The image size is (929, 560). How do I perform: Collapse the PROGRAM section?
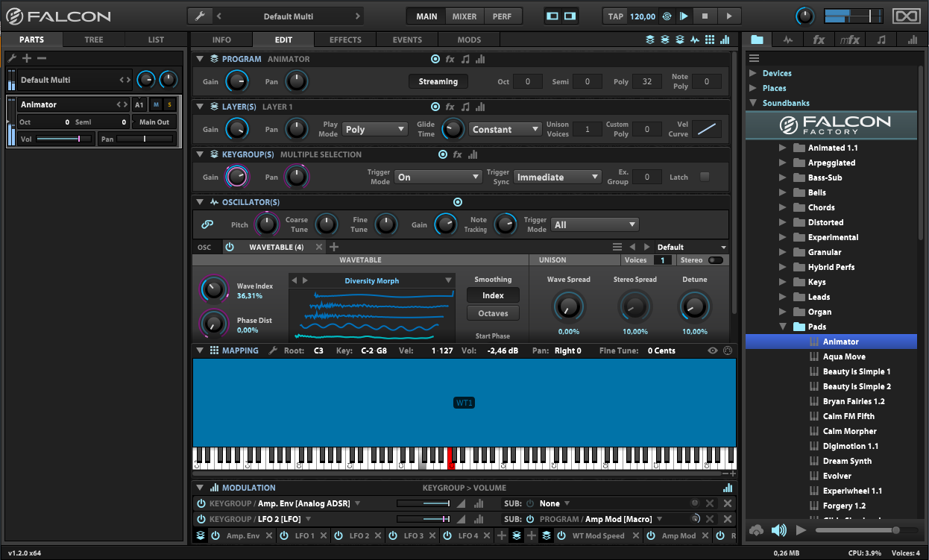[200, 59]
